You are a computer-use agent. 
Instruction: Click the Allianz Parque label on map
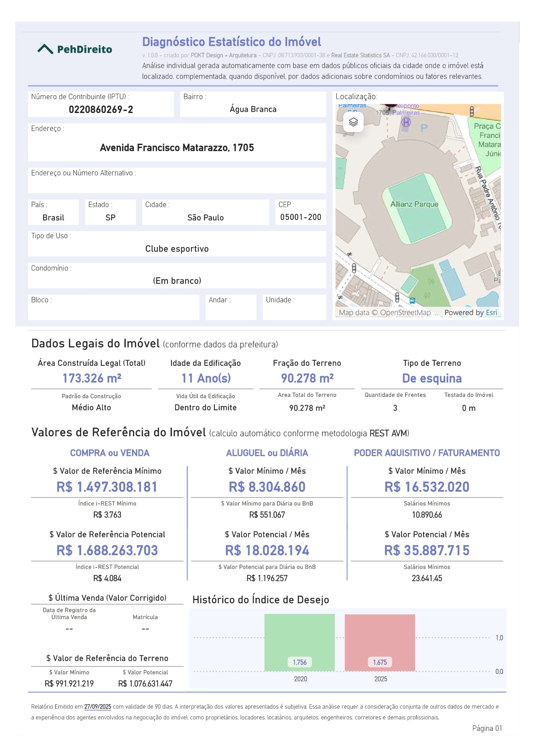click(x=414, y=204)
